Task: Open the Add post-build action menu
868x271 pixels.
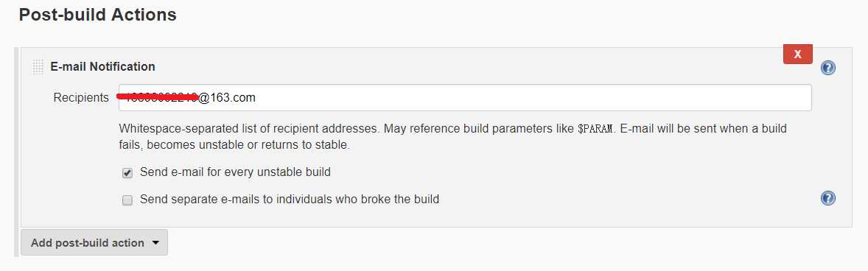Action: pos(94,243)
